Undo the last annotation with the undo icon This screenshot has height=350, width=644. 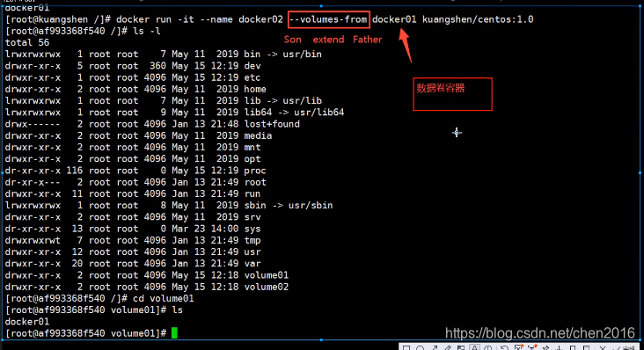(504, 348)
